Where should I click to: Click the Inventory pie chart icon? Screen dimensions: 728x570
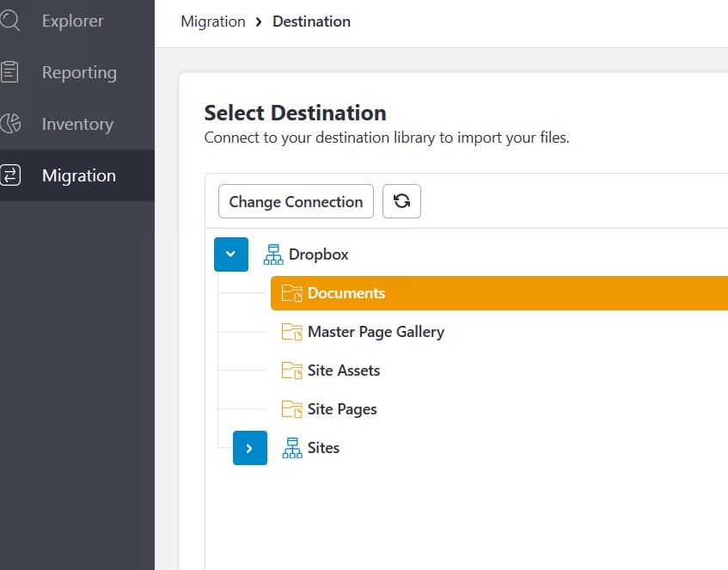(x=9, y=124)
